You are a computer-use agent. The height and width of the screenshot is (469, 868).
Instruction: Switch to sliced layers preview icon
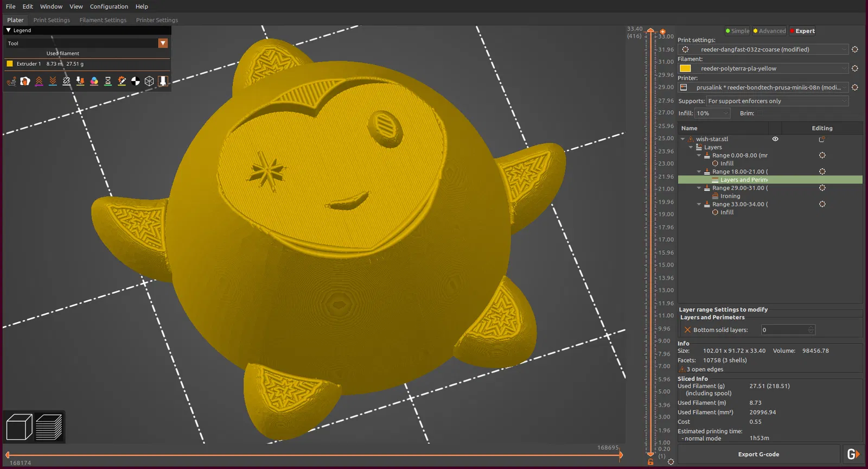(x=49, y=427)
